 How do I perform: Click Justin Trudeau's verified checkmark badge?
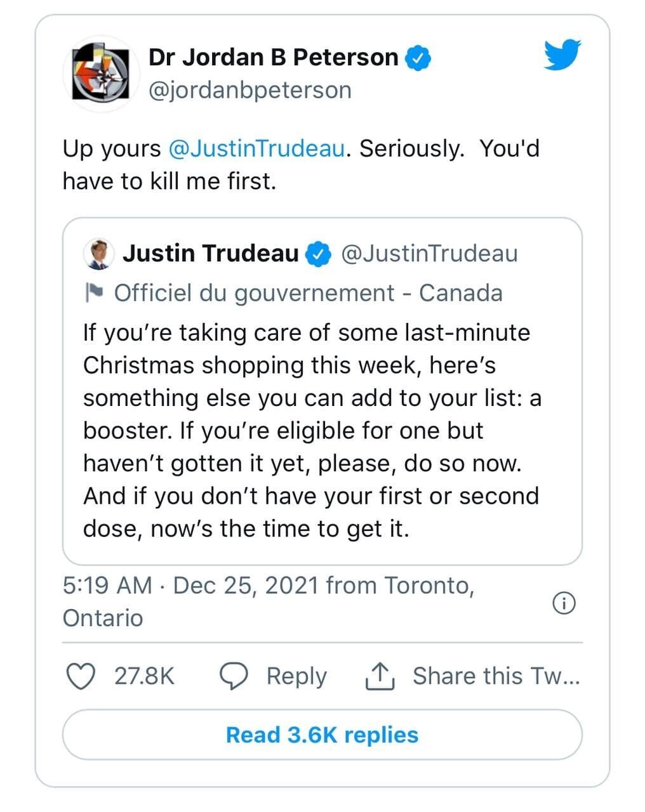pyautogui.click(x=319, y=254)
